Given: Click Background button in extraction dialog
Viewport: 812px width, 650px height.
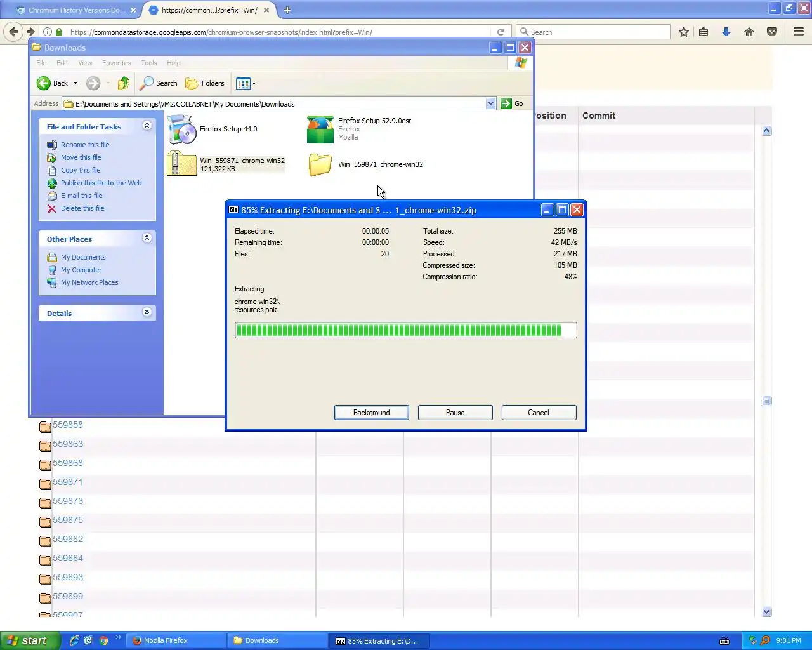Looking at the screenshot, I should pos(372,413).
